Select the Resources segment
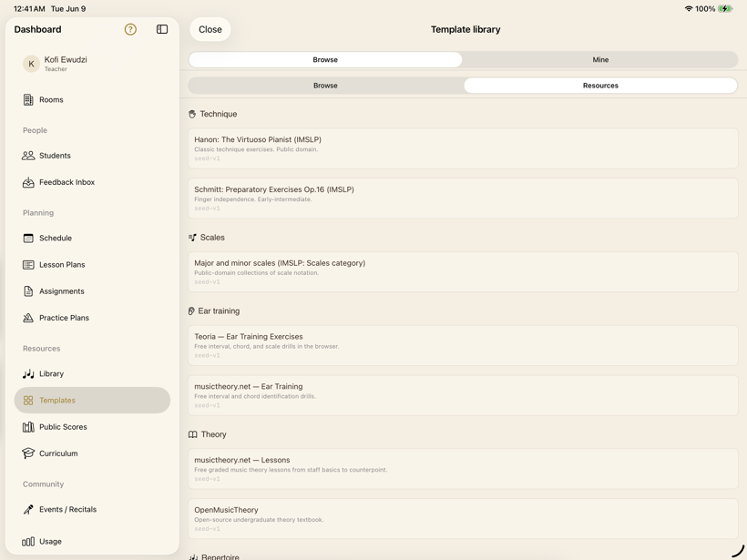 pos(600,86)
